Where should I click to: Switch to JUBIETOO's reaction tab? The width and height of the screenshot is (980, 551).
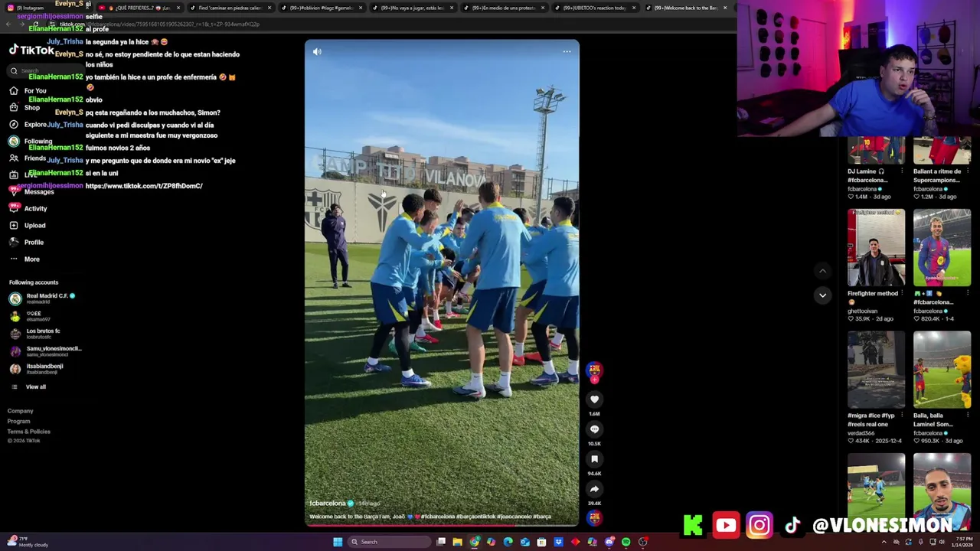pyautogui.click(x=594, y=8)
